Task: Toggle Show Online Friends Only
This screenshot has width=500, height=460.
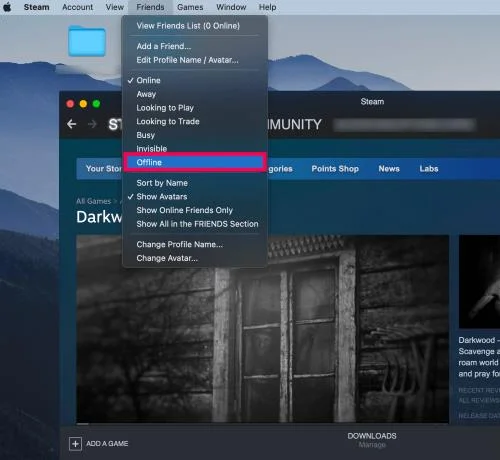Action: tap(195, 210)
